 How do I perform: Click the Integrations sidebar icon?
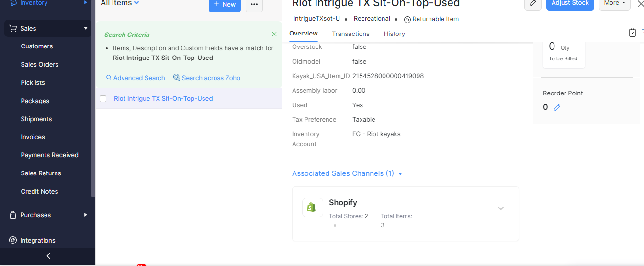pyautogui.click(x=13, y=240)
